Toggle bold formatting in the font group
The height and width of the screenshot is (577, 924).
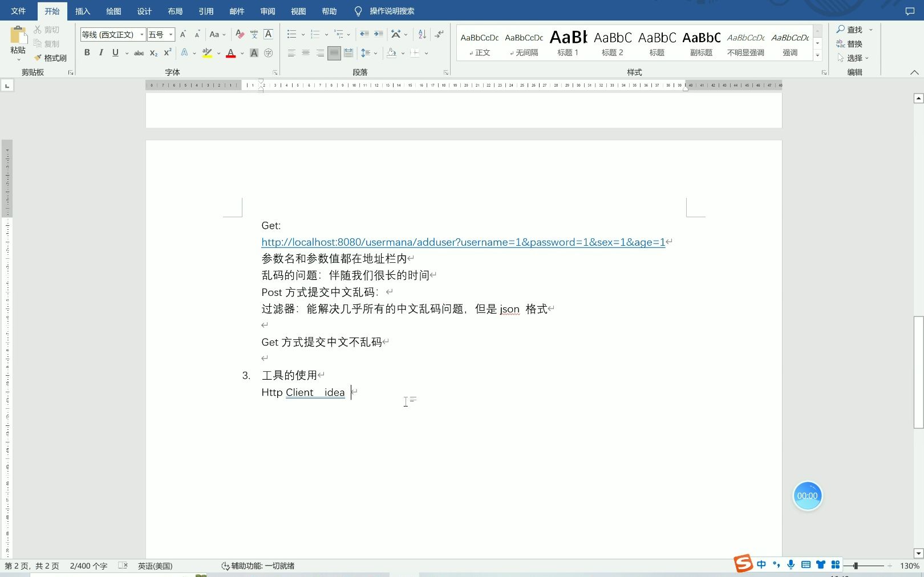pos(87,52)
